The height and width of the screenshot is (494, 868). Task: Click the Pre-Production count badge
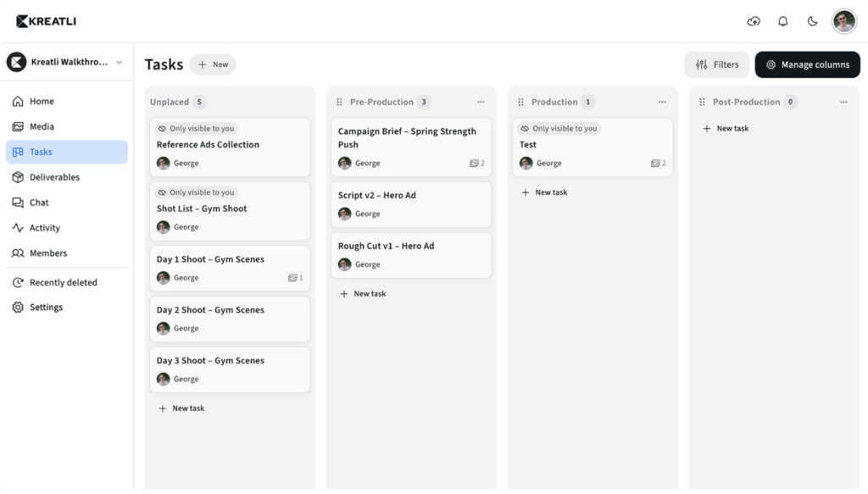[x=424, y=102]
